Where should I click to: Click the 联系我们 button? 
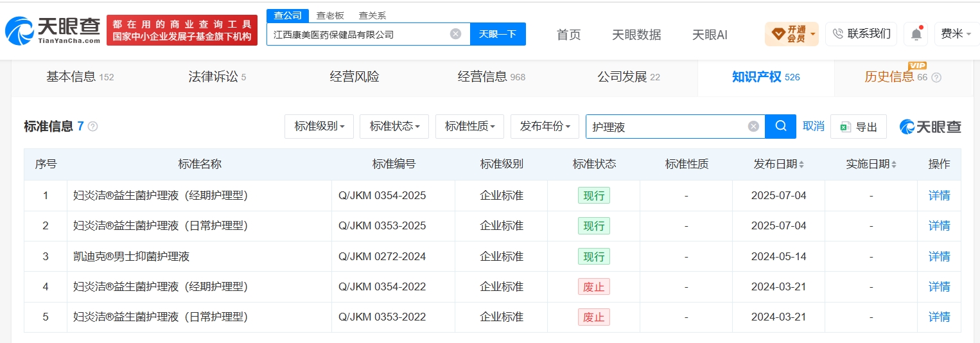pos(861,34)
